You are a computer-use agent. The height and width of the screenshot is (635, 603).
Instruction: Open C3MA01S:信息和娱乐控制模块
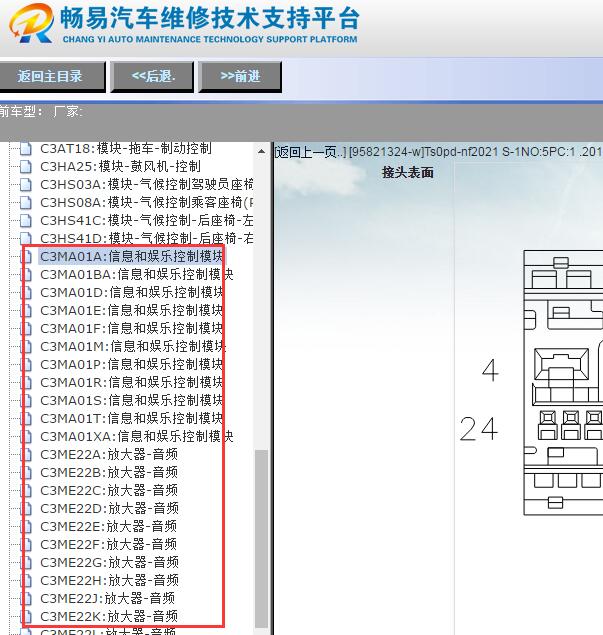pyautogui.click(x=131, y=401)
